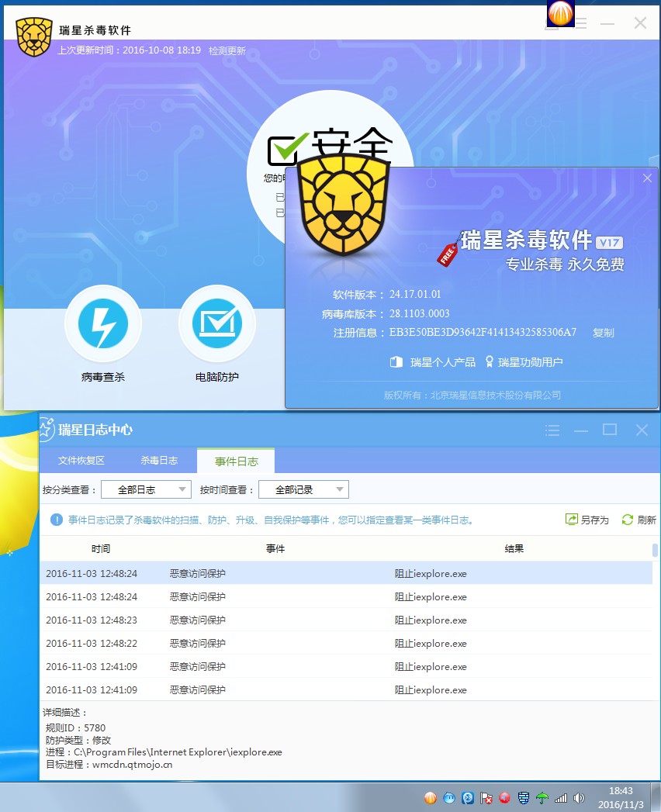Click software version 24.17.01.01 text

[415, 294]
